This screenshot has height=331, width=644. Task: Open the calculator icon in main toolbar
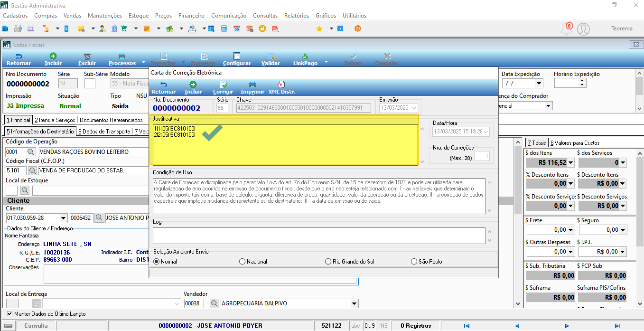224,28
